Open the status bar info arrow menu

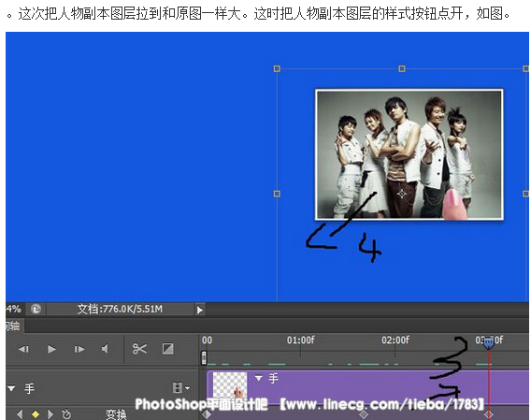pyautogui.click(x=200, y=310)
